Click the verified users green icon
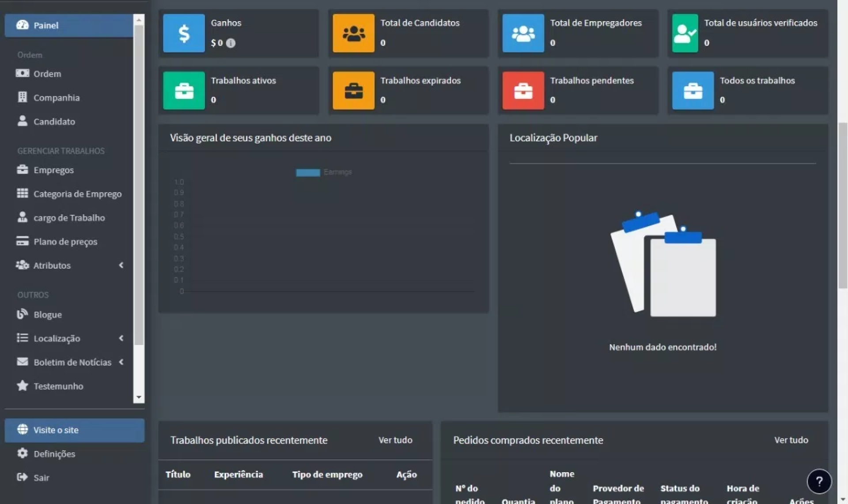Screen dimensions: 848x504 (x=685, y=33)
